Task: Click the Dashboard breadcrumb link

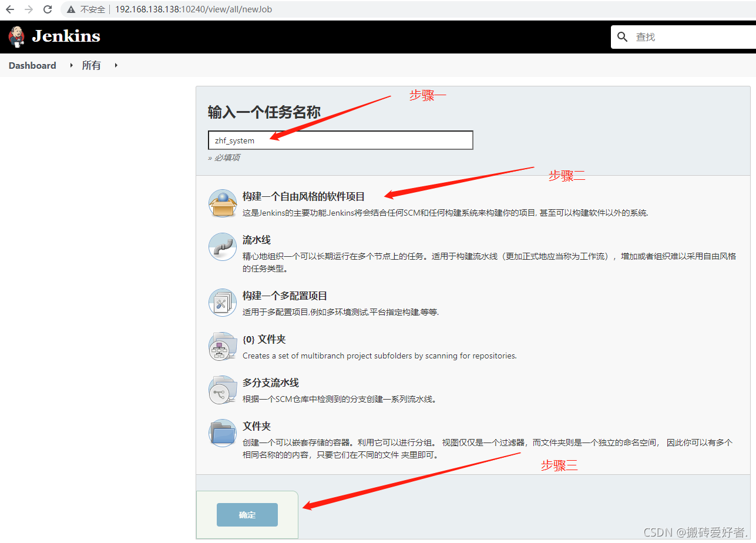Action: 32,65
